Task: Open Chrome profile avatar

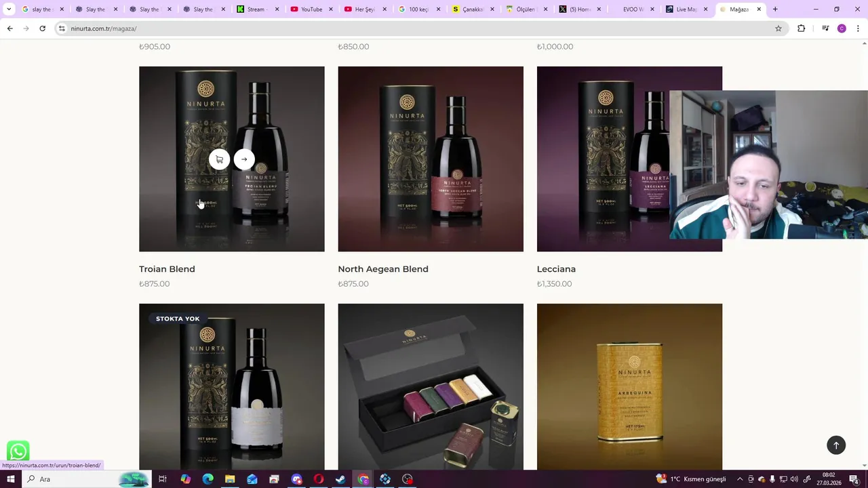Action: (842, 28)
